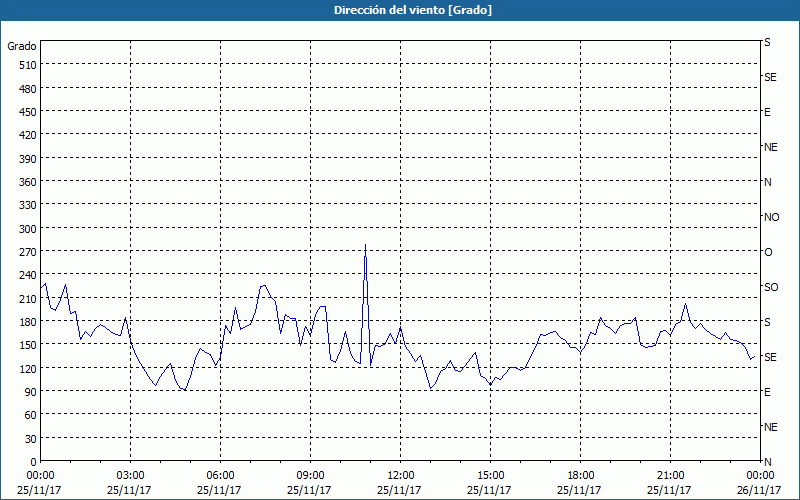The width and height of the screenshot is (800, 500).
Task: Click the E compass label level with 90
Action: tap(767, 392)
